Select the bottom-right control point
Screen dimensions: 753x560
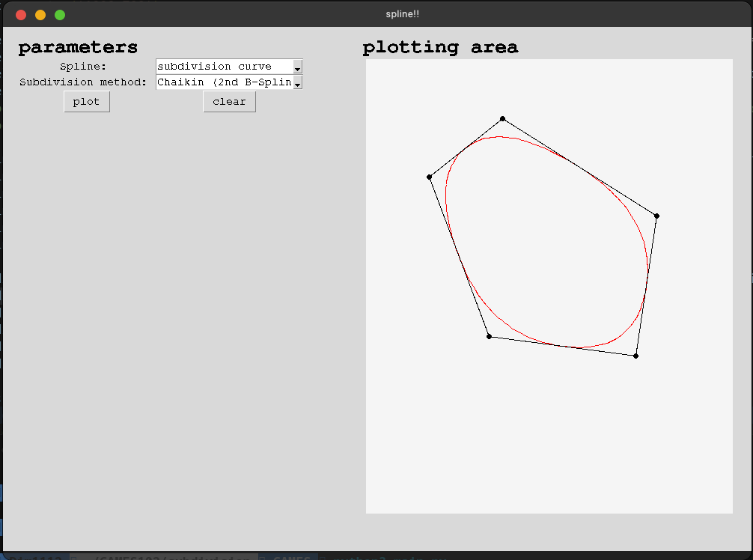[635, 356]
